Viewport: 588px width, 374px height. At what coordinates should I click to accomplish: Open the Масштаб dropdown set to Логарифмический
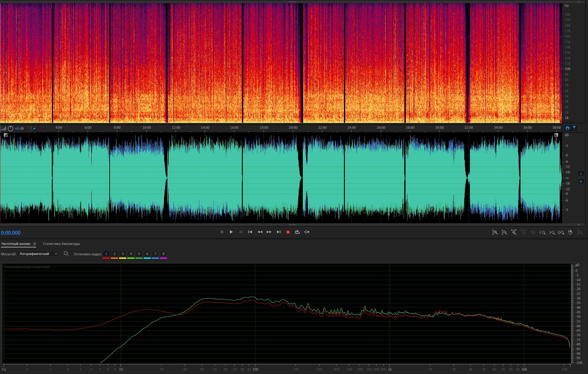[38, 254]
